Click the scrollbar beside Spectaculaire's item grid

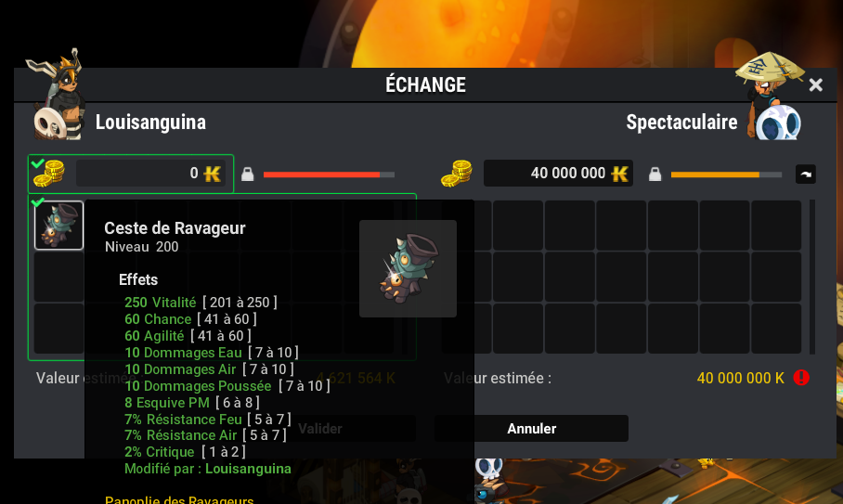(x=811, y=277)
